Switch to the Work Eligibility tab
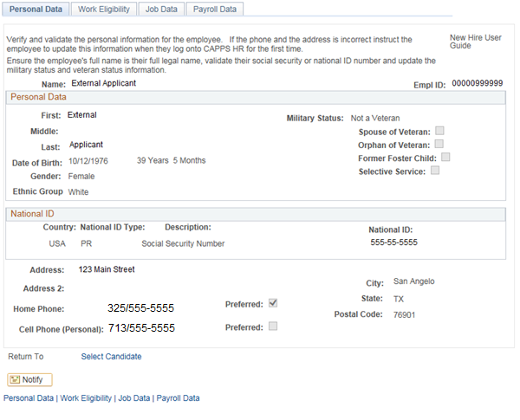The height and width of the screenshot is (420, 520). pyautogui.click(x=104, y=9)
